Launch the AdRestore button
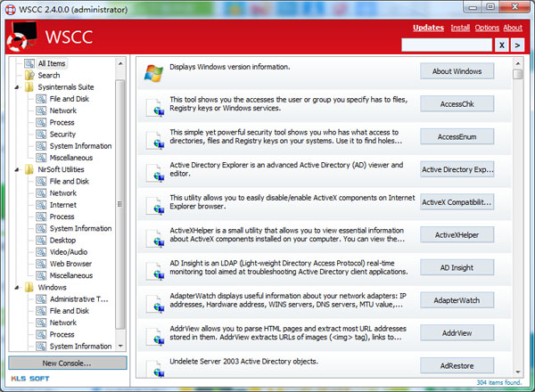Screen dimensions: 535x392 pos(457,366)
